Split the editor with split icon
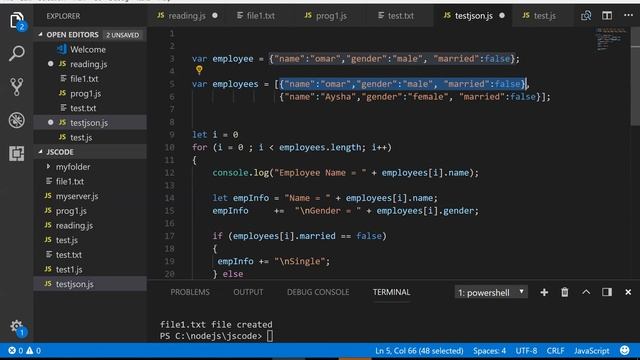The image size is (640, 360). [607, 16]
